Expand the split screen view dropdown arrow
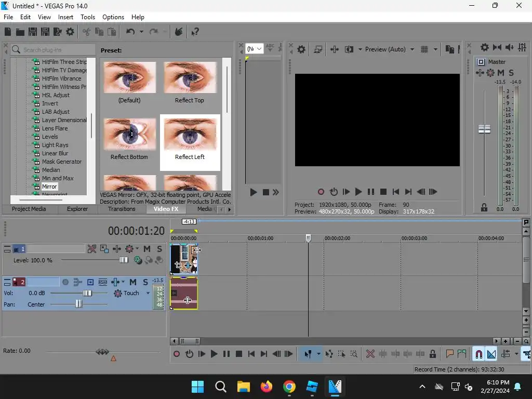532x399 pixels. pos(360,49)
